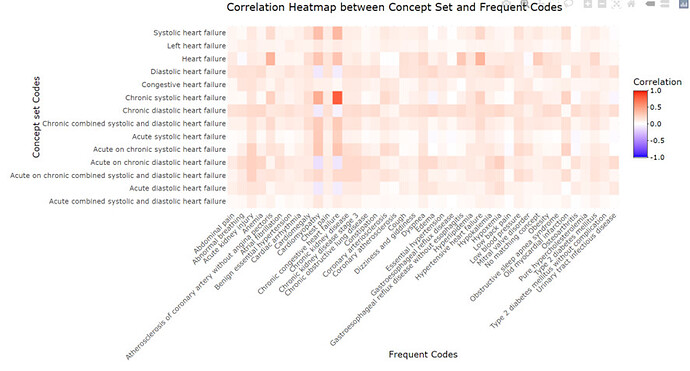Click the Frequent Codes axis title
This screenshot has width=690, height=371.
pyautogui.click(x=423, y=354)
